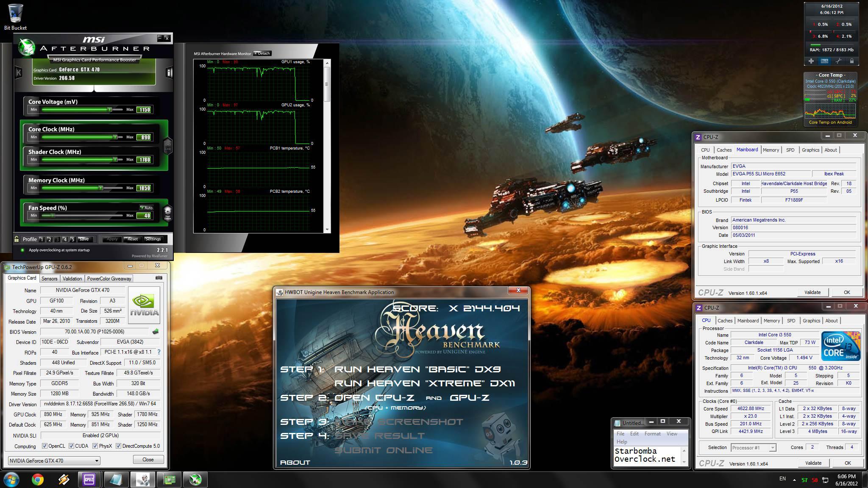Click the GPU-Z Close button
Screen dimensions: 868x488
[148, 459]
